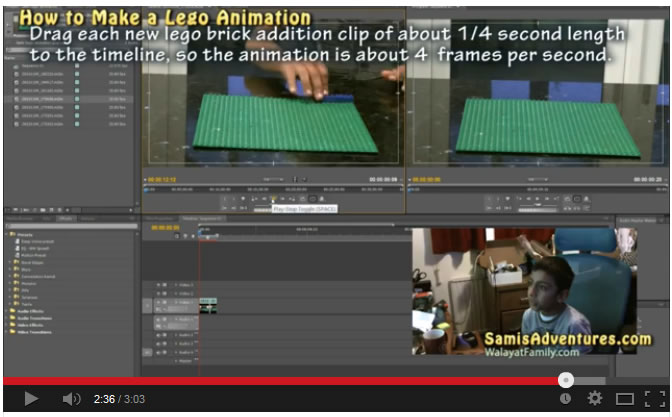Toggle the Video 2 track eye icon

click(158, 294)
